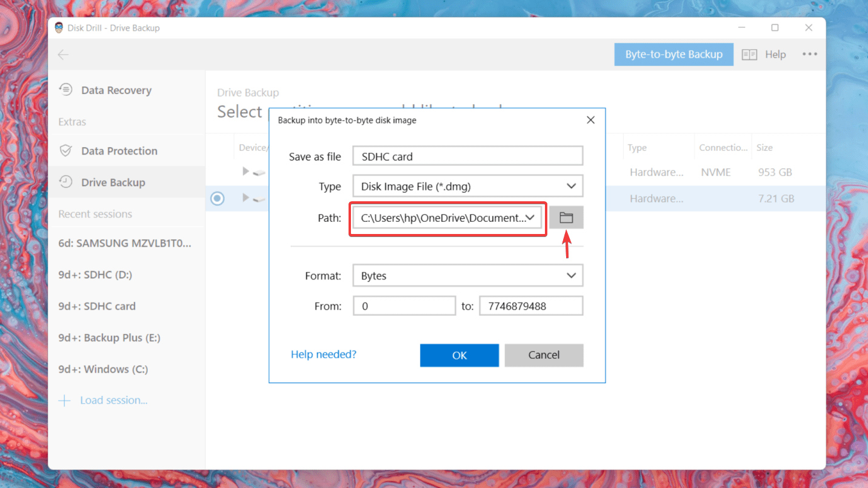
Task: Close the byte-to-byte disk image dialog
Action: point(591,120)
